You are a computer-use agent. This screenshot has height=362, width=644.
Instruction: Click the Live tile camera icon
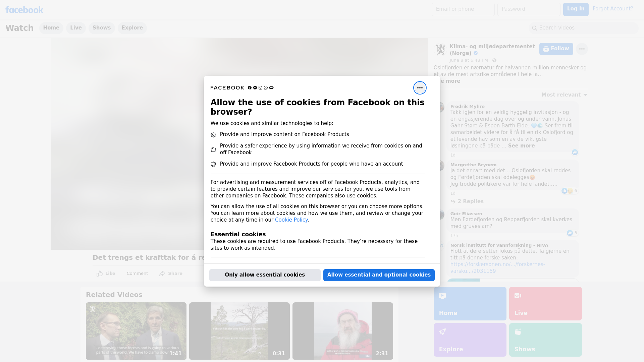click(x=518, y=296)
